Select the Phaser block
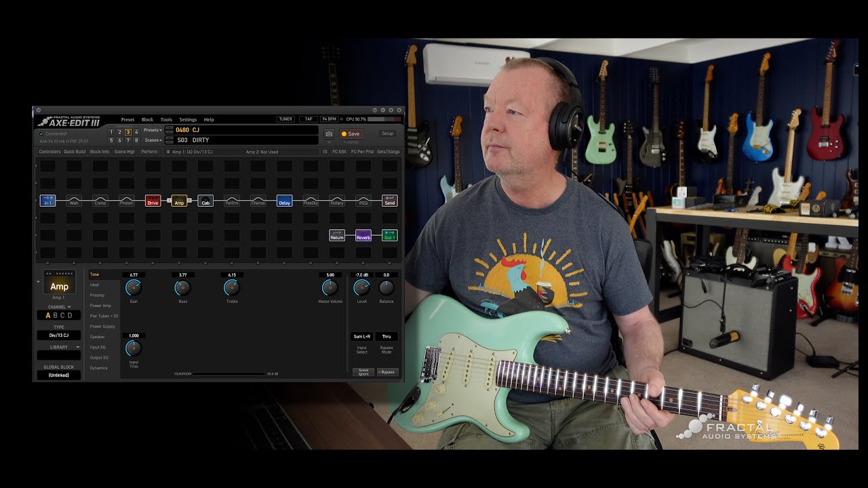Image resolution: width=868 pixels, height=488 pixels. pyautogui.click(x=127, y=201)
